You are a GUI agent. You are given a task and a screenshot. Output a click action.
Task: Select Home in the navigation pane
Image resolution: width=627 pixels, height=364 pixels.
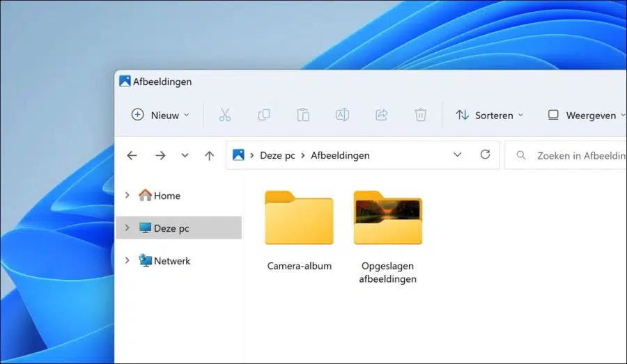click(x=167, y=196)
